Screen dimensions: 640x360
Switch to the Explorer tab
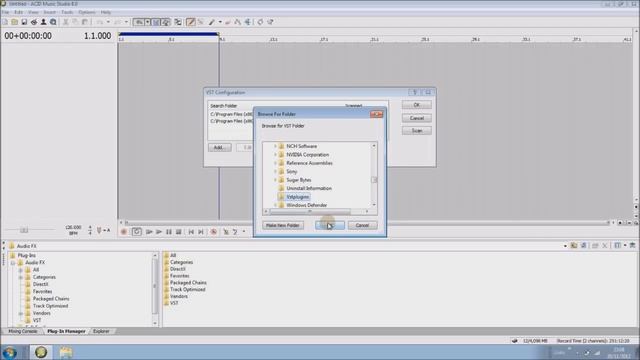101,331
